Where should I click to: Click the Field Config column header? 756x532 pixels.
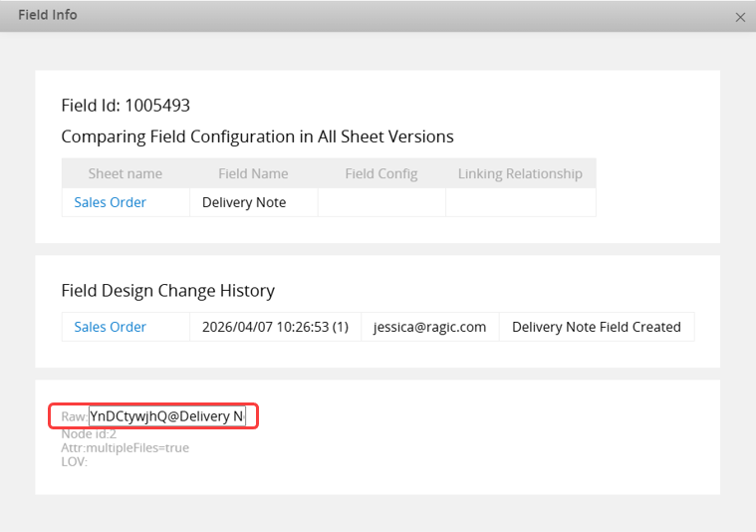pos(380,173)
